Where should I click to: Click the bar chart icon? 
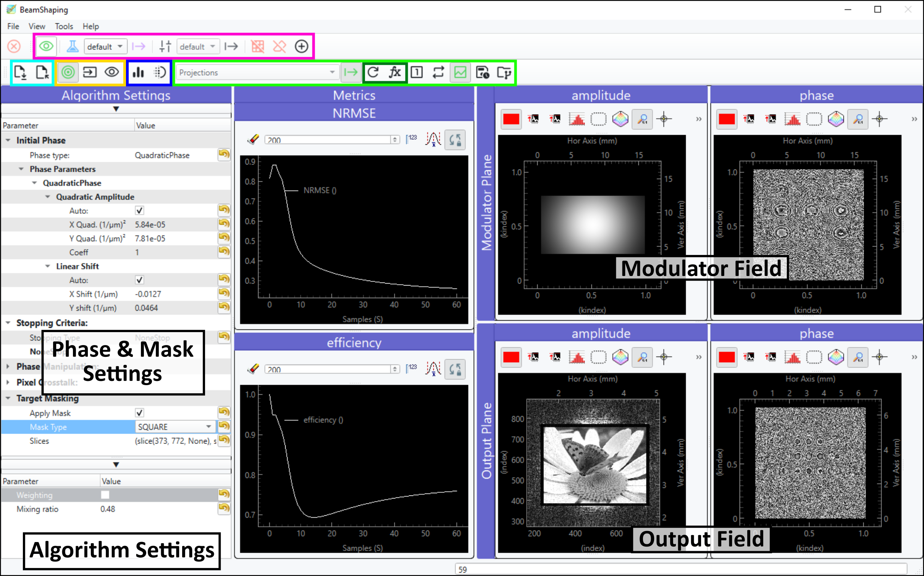coord(138,72)
